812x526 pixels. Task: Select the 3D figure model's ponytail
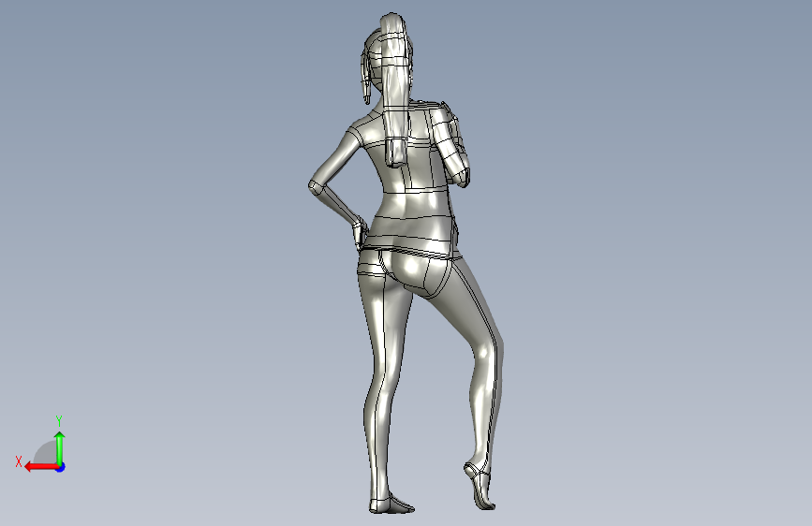pos(394,88)
